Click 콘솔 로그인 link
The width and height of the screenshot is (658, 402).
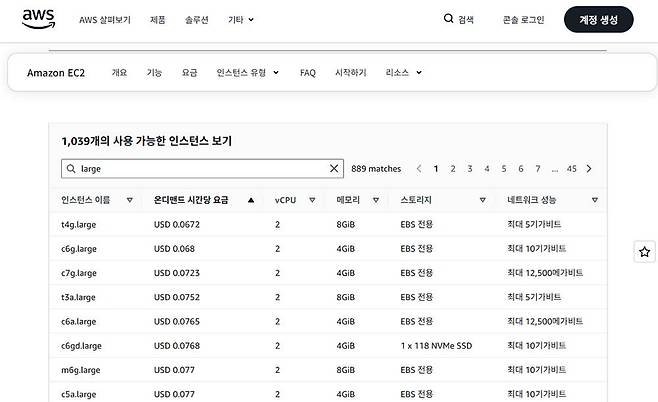pos(523,20)
